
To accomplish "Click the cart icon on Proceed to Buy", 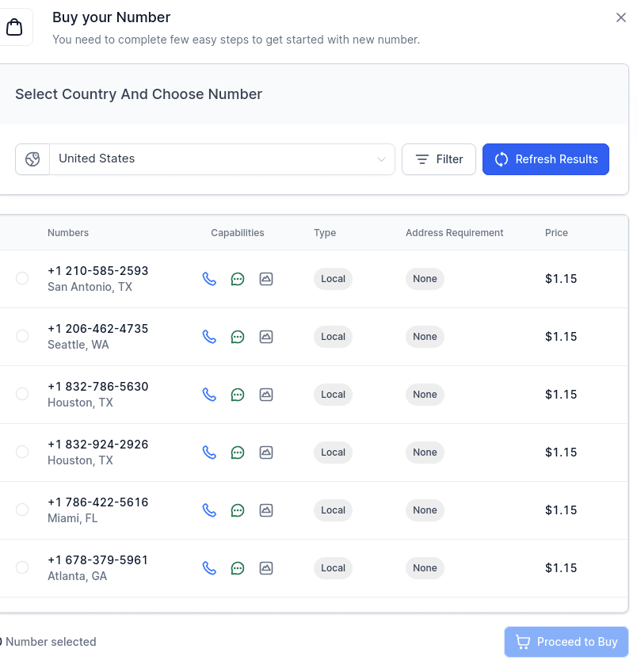I will click(x=524, y=642).
